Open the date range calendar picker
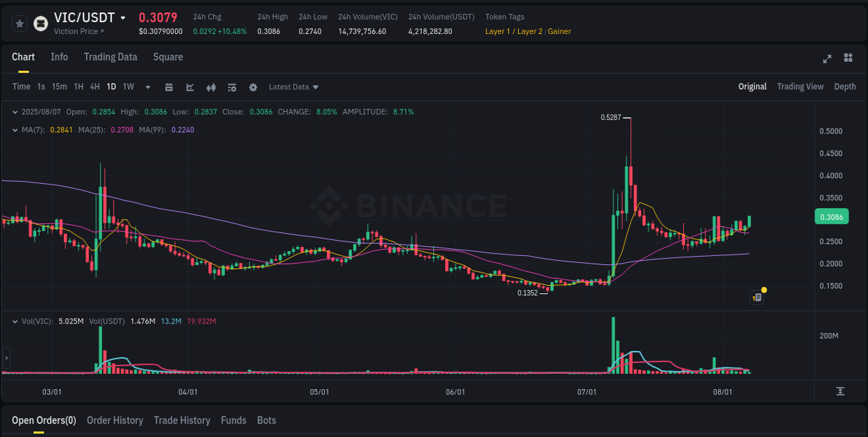This screenshot has height=437, width=868. pyautogui.click(x=169, y=87)
